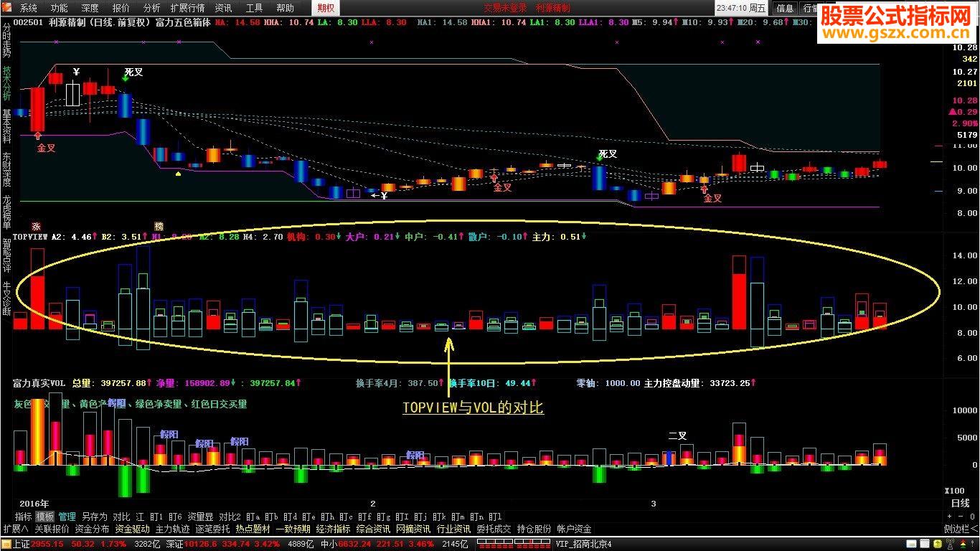Open the 综合资讯 tab
980x551 pixels.
373,529
